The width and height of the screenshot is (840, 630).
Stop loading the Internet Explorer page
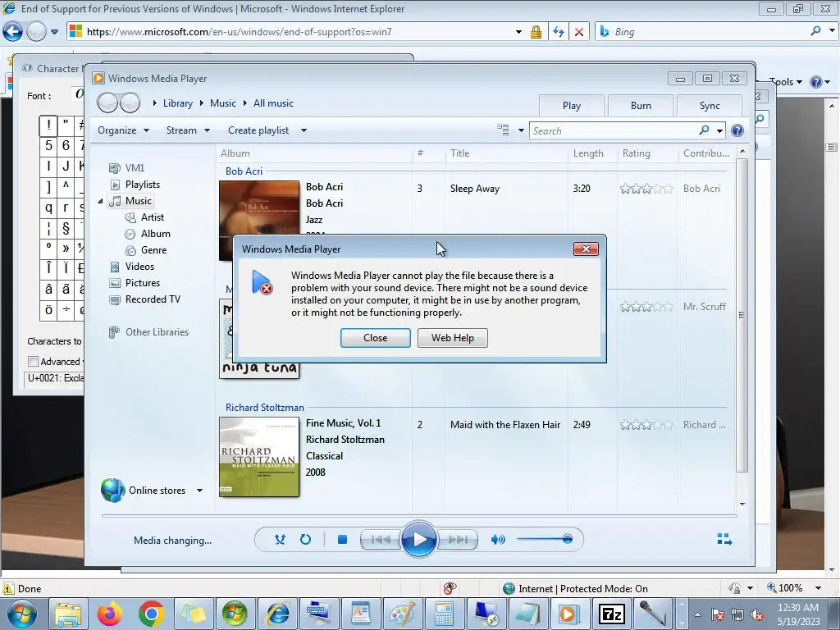(579, 32)
